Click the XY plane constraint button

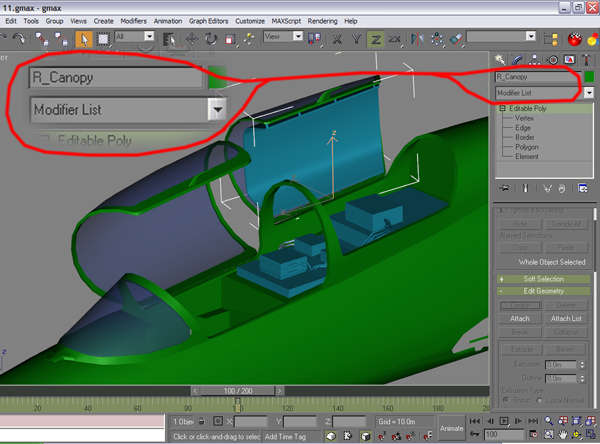pyautogui.click(x=395, y=39)
